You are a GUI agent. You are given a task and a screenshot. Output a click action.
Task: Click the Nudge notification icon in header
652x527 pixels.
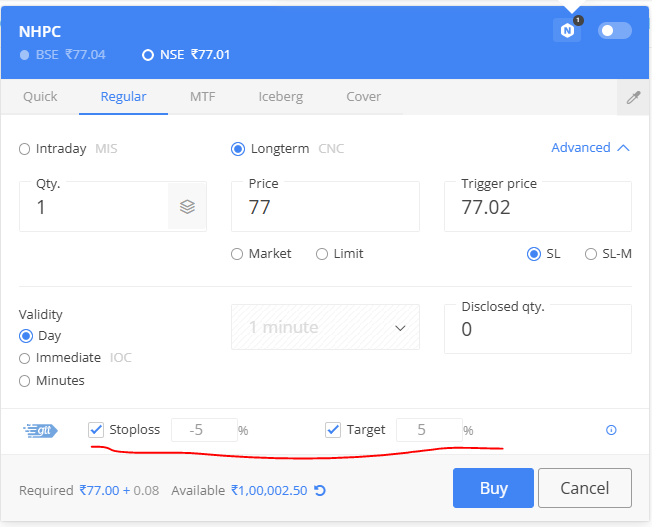pyautogui.click(x=567, y=30)
